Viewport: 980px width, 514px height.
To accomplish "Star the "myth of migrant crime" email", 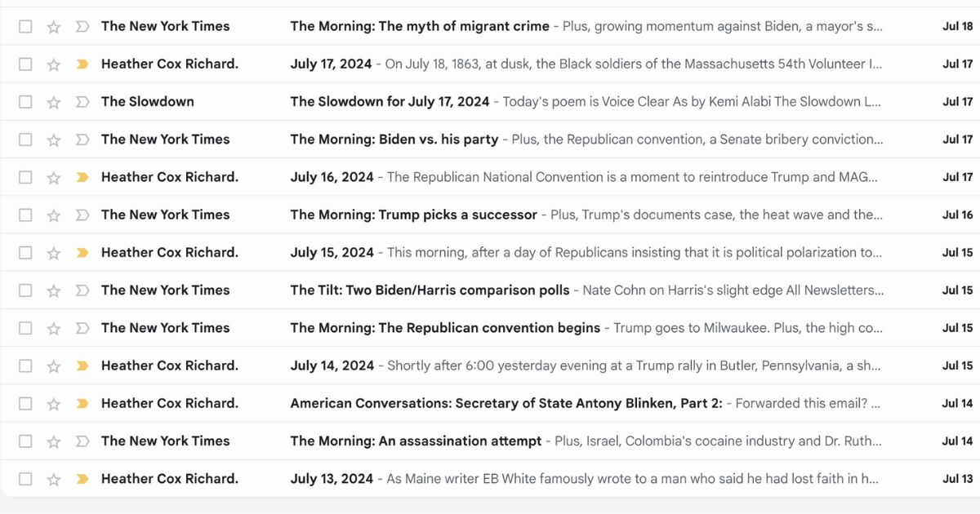I will pyautogui.click(x=54, y=27).
